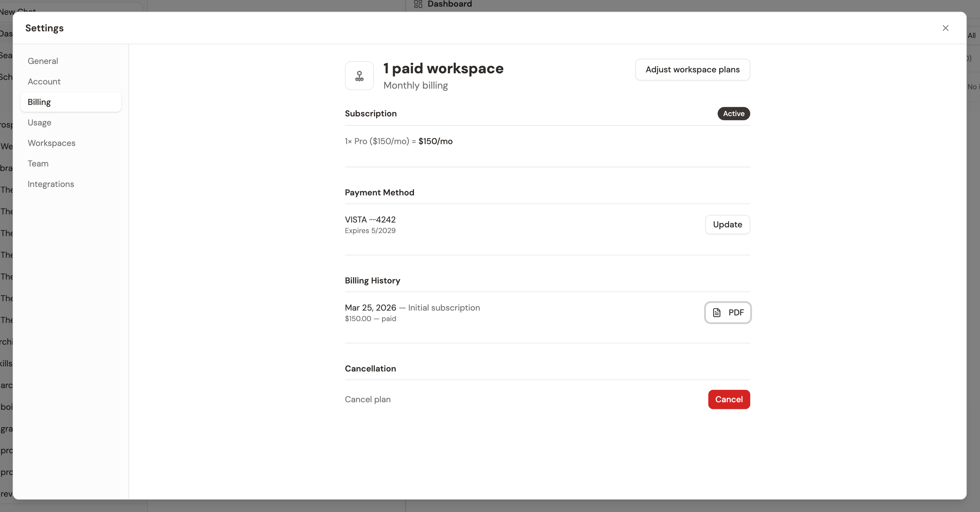Close the Settings dialog with the X icon
The image size is (980, 512).
[x=945, y=28]
